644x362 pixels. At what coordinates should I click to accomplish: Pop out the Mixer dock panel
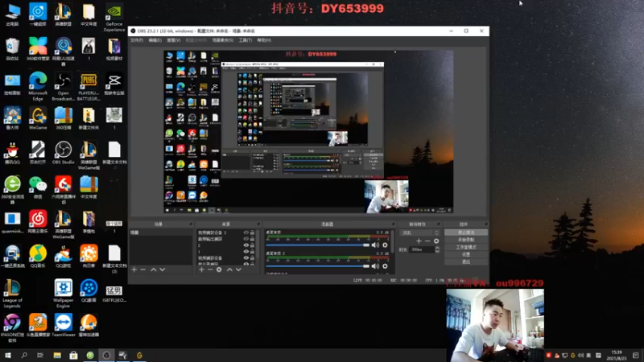(393, 224)
